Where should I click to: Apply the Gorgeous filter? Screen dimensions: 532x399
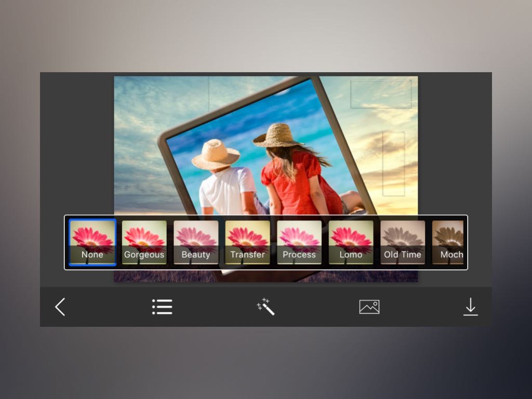tap(144, 242)
